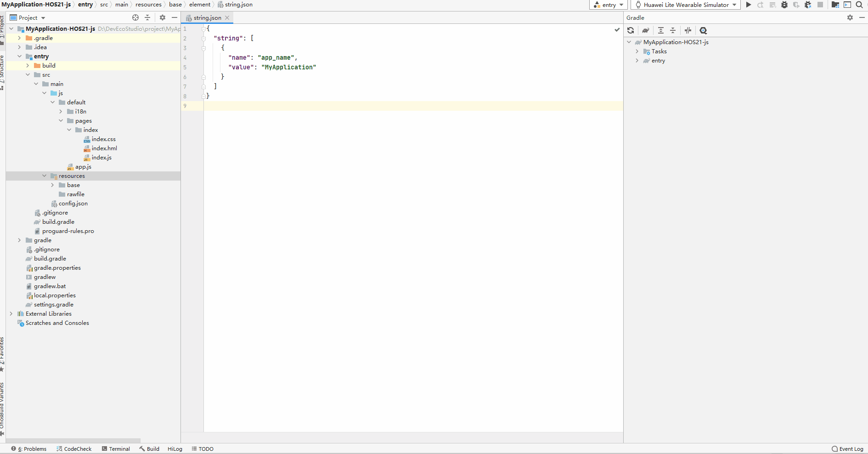Toggle Gradle offline mode icon
Image resolution: width=868 pixels, height=454 pixels.
(688, 30)
